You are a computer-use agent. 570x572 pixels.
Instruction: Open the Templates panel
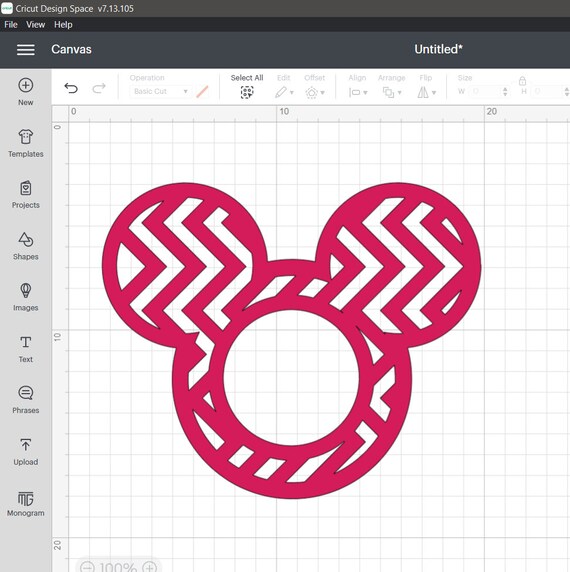pos(26,143)
